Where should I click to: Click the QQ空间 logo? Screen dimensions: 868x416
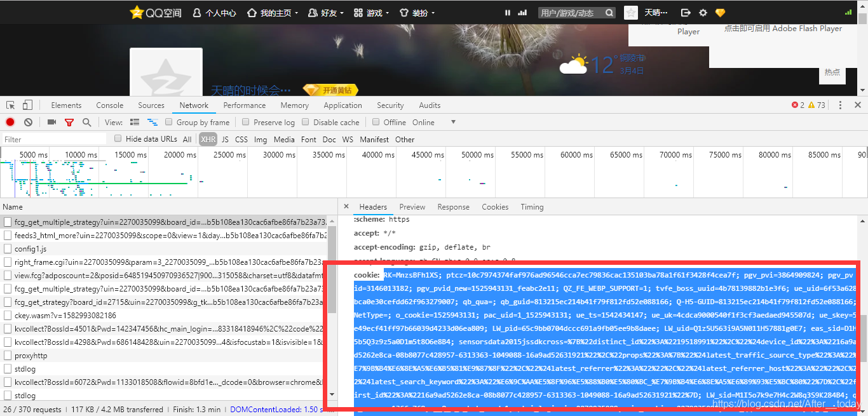(156, 13)
